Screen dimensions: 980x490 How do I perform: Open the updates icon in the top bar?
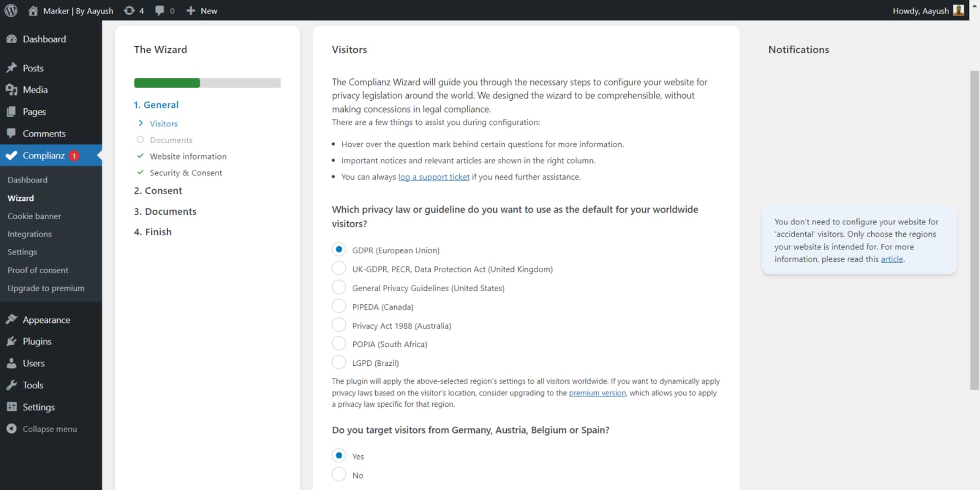coord(129,10)
